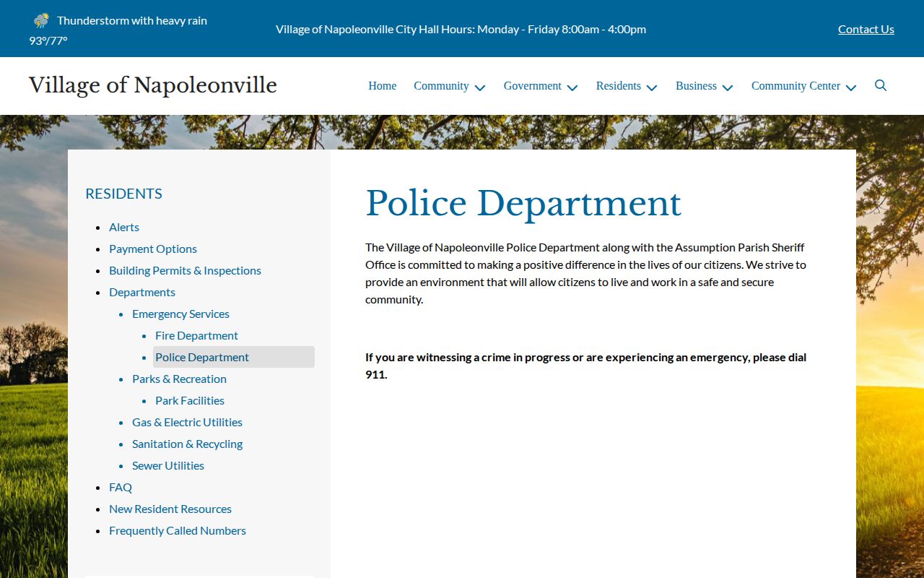This screenshot has height=578, width=924.
Task: Open the Alerts sidebar link
Action: tap(124, 227)
